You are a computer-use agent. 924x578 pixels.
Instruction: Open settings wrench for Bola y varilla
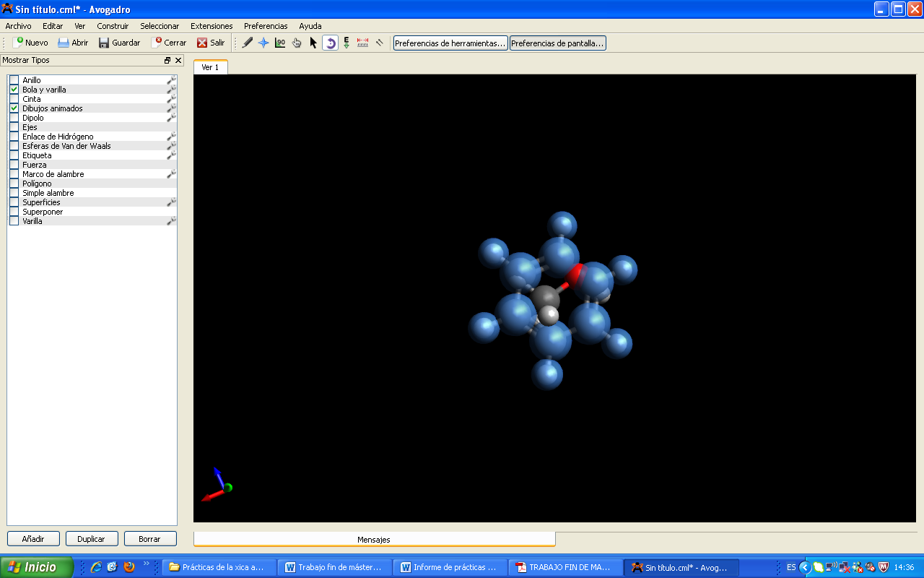[x=172, y=90]
